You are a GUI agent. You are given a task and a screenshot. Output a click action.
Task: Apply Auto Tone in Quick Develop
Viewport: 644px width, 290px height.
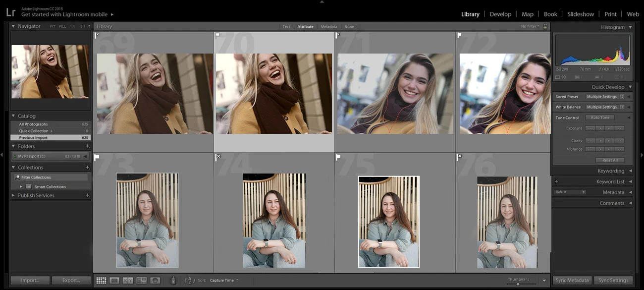(600, 117)
